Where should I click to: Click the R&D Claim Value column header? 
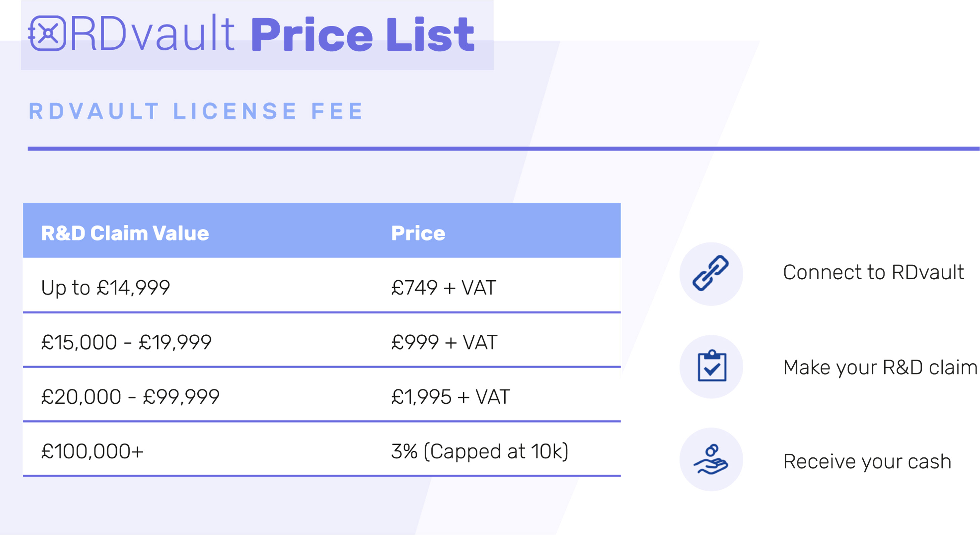pos(125,233)
